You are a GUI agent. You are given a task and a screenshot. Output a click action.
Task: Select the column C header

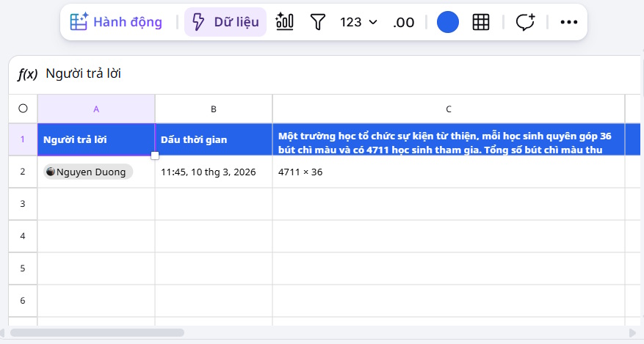click(449, 109)
